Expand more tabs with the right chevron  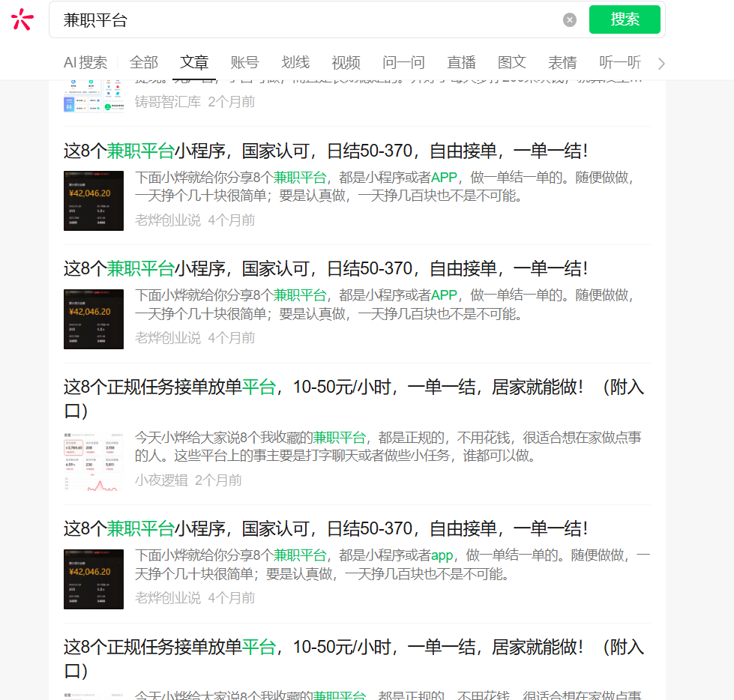click(661, 63)
